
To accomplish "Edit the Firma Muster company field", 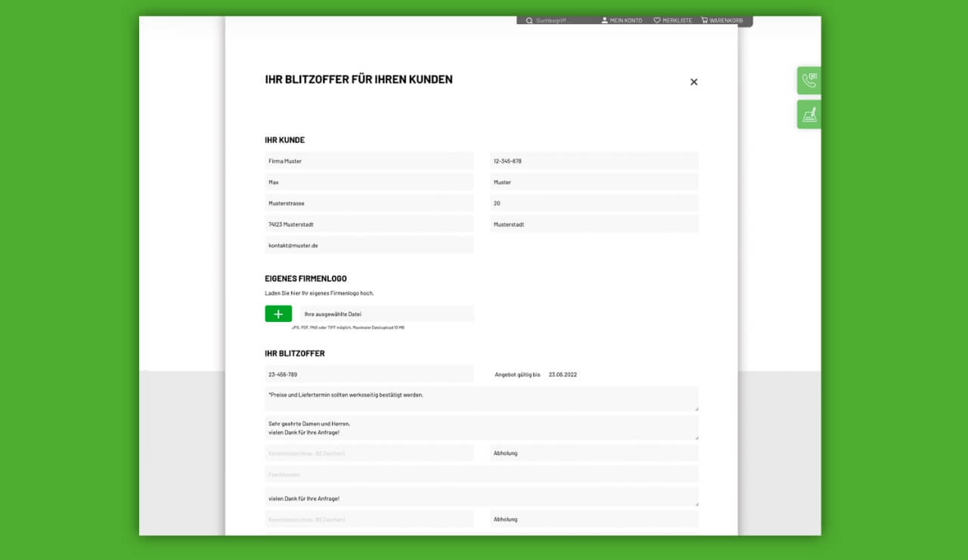I will (x=369, y=161).
